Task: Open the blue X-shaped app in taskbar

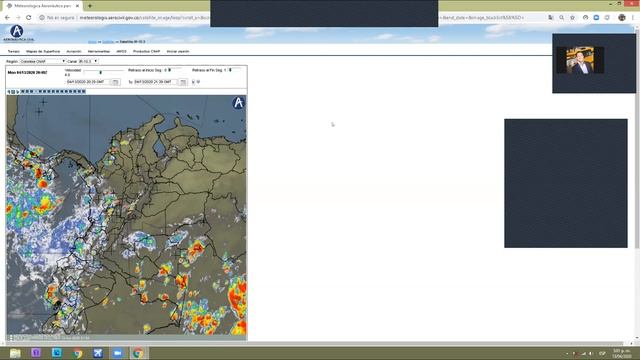Action: tap(98, 353)
